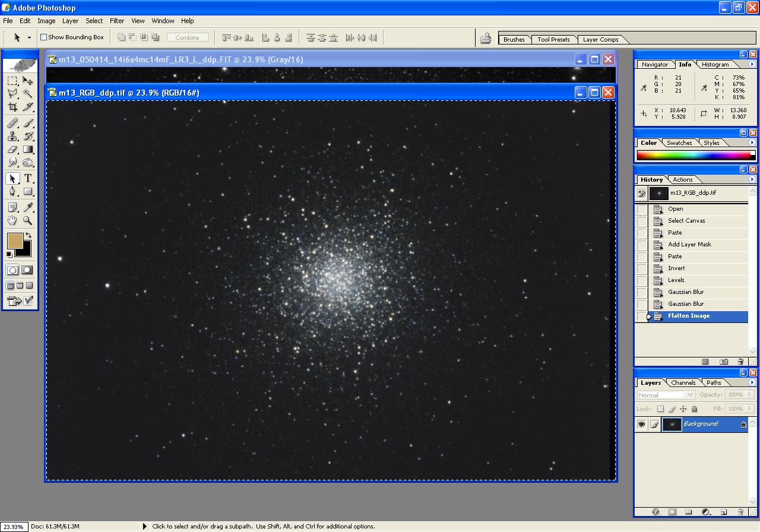Expand the Layers palette flyout menu arrow

coord(752,383)
